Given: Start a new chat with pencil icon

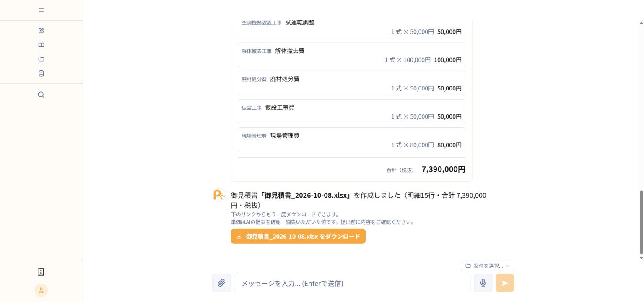Looking at the screenshot, I should coord(41,31).
